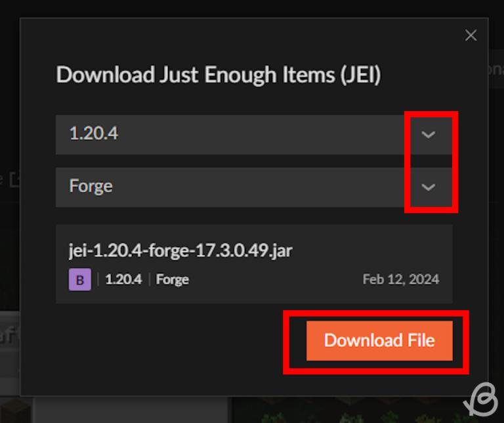Screen dimensions: 504x423
Task: Click the partially hidden button at right edge
Action: tap(495, 70)
